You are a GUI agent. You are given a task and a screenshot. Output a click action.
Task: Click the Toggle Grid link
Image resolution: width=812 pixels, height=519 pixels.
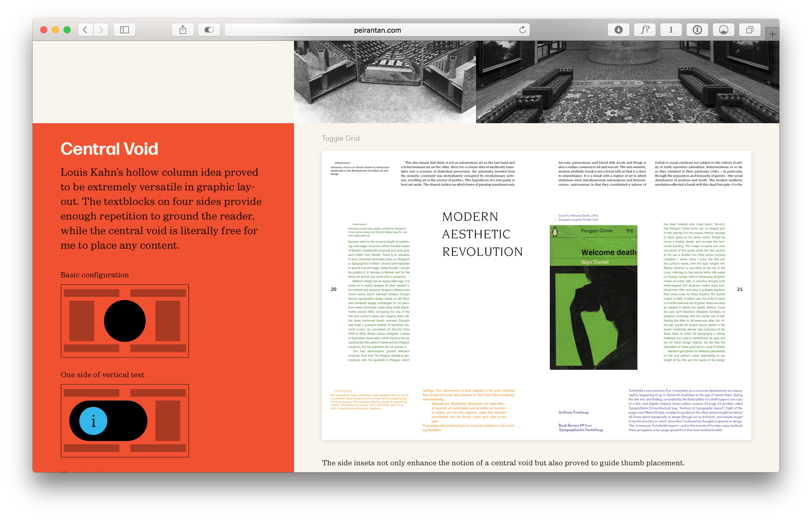(341, 138)
